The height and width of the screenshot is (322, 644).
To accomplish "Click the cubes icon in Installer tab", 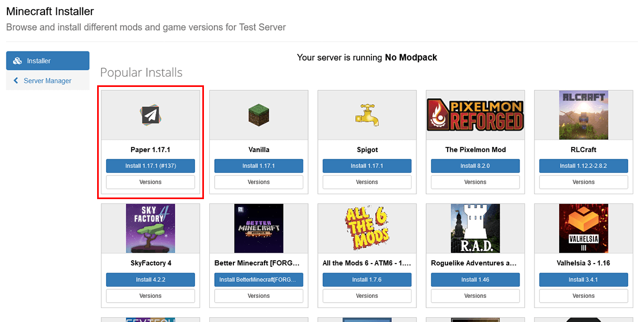I will point(17,61).
